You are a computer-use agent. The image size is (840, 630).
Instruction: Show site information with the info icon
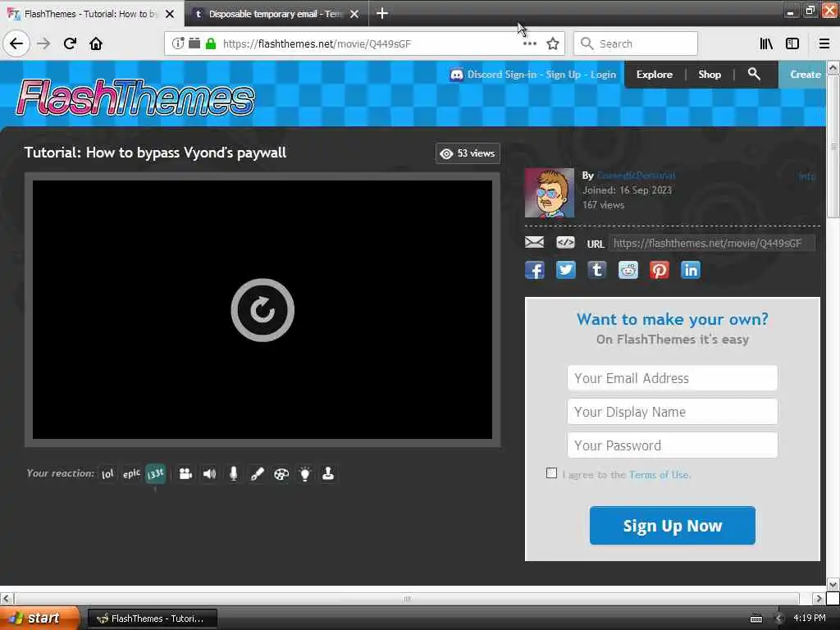click(178, 43)
